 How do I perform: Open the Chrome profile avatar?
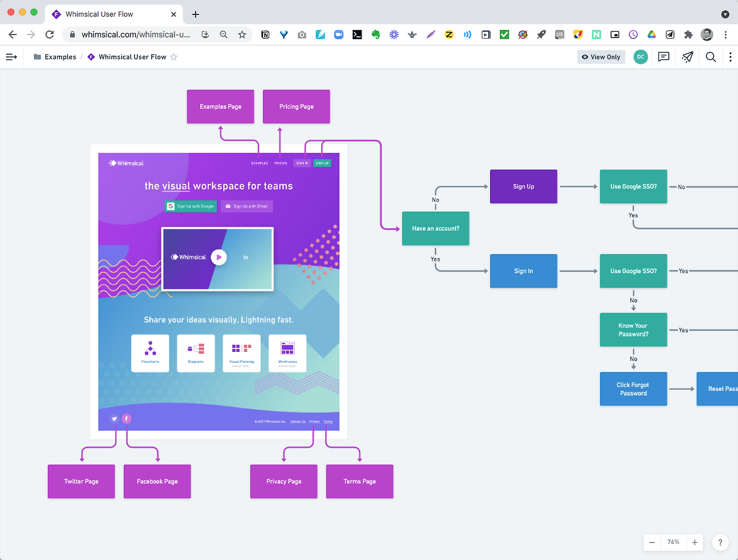(x=707, y=35)
